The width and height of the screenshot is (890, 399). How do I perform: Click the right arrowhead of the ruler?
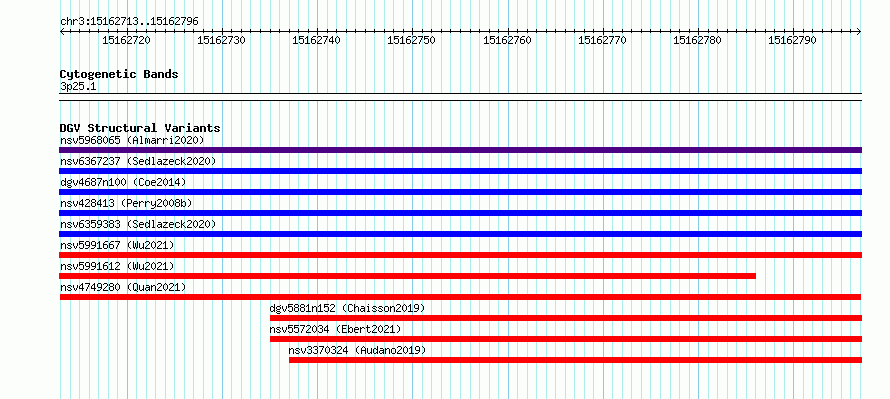coord(859,32)
